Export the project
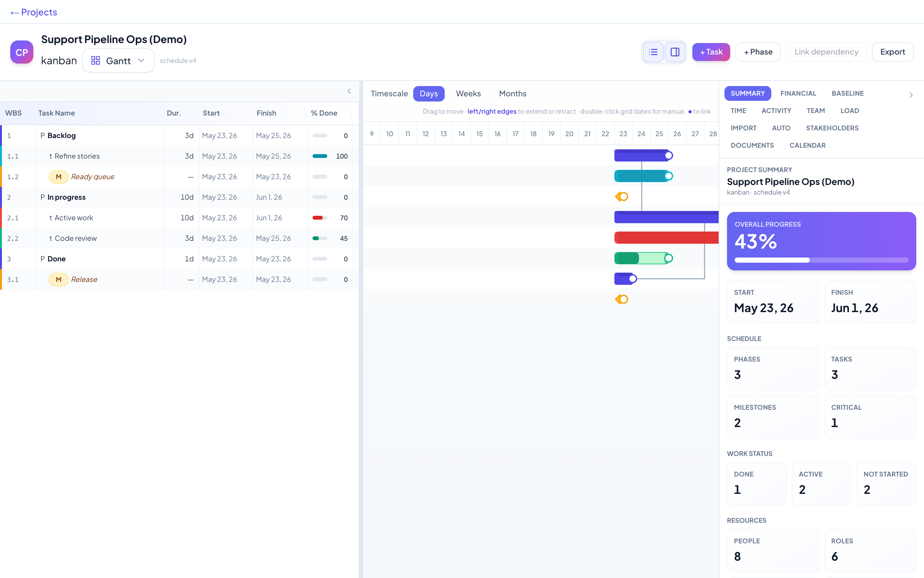 [x=892, y=52]
